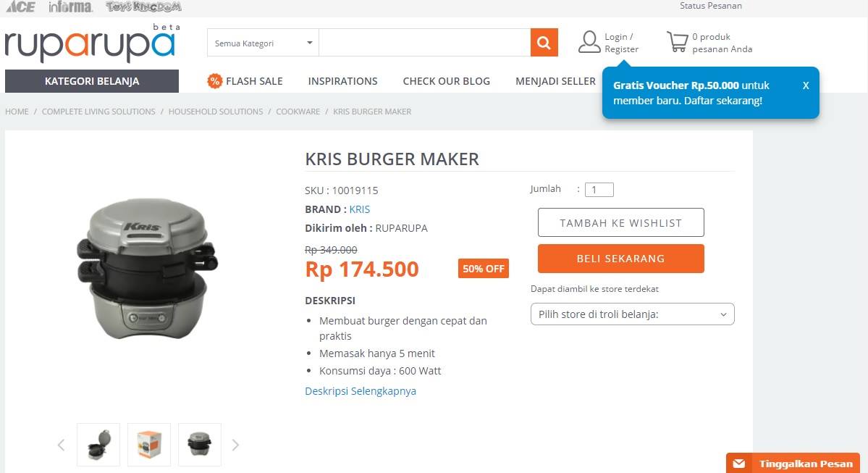Open the Toys Kingdom brand logo

pos(143,7)
